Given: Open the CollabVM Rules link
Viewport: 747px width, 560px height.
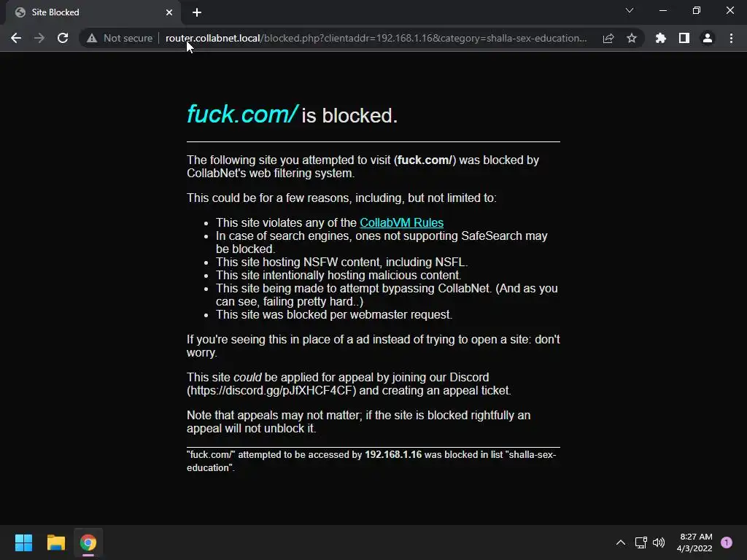Looking at the screenshot, I should (402, 223).
